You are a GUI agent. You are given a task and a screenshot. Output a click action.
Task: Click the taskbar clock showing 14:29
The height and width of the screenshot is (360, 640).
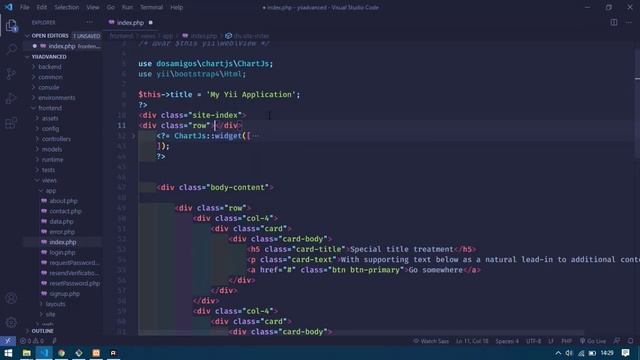607,353
